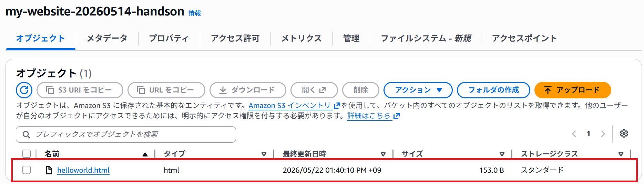Sort by the Size column arrow
Viewport: 644px width, 184px height.
coord(502,154)
